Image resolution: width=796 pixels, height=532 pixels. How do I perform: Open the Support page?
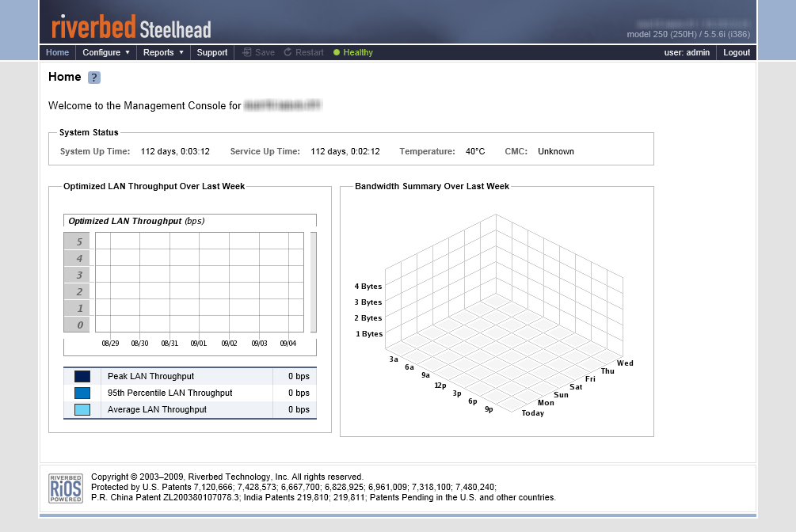point(212,52)
